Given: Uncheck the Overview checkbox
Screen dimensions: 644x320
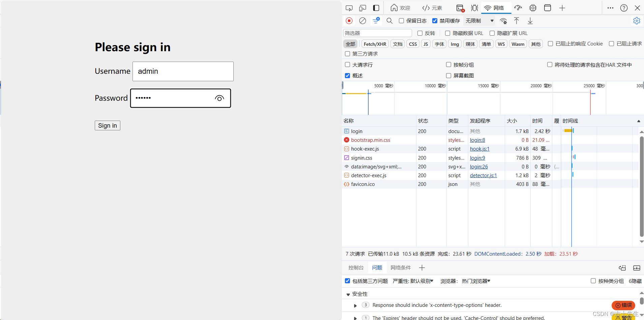Looking at the screenshot, I should pos(348,76).
